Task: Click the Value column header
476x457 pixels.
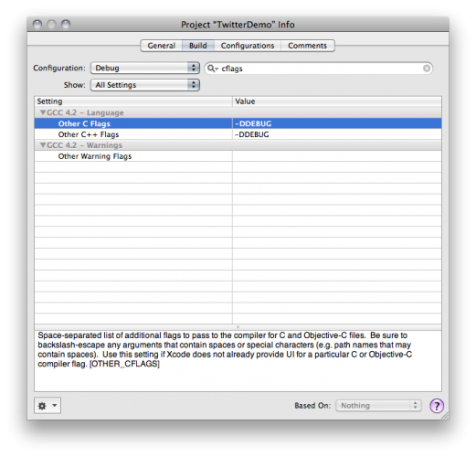Action: (337, 101)
